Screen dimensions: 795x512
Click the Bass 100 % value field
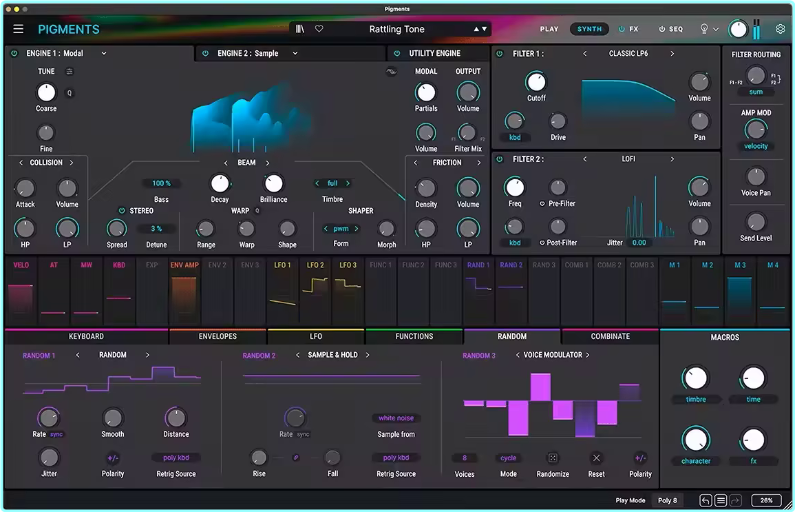tap(161, 184)
